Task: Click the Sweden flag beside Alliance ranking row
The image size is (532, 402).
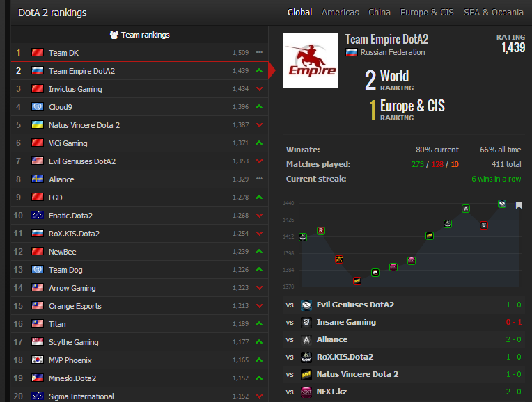Action: 38,179
